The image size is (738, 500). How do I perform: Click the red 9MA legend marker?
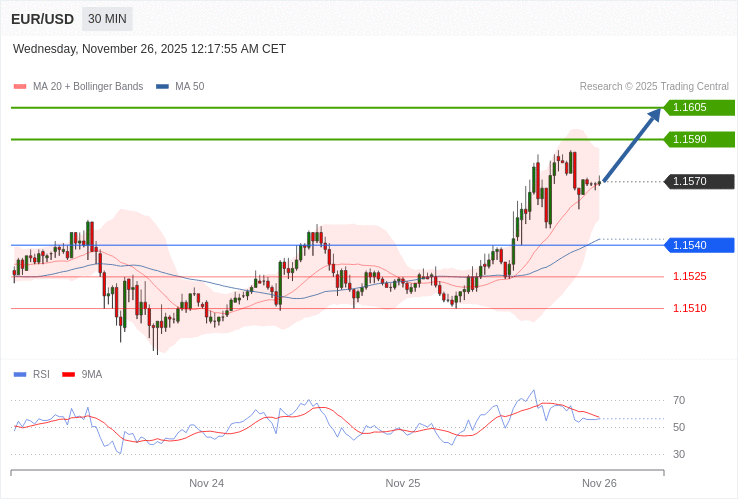(69, 375)
